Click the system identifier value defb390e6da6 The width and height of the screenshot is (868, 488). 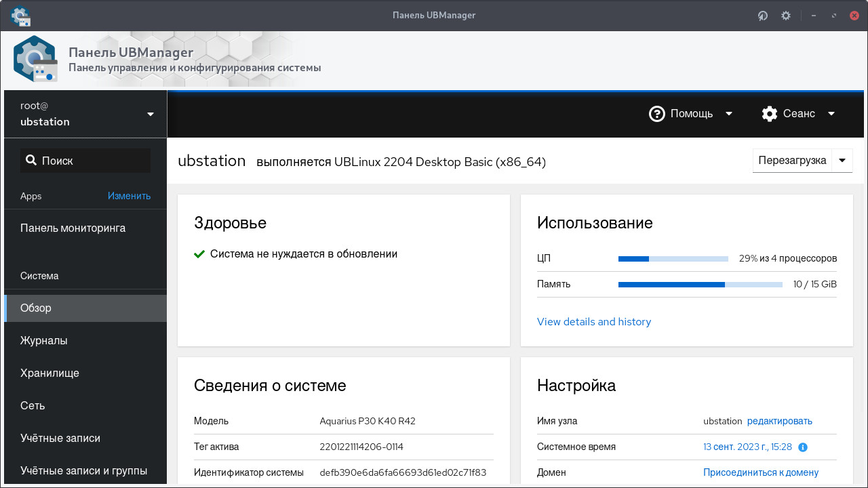point(403,472)
